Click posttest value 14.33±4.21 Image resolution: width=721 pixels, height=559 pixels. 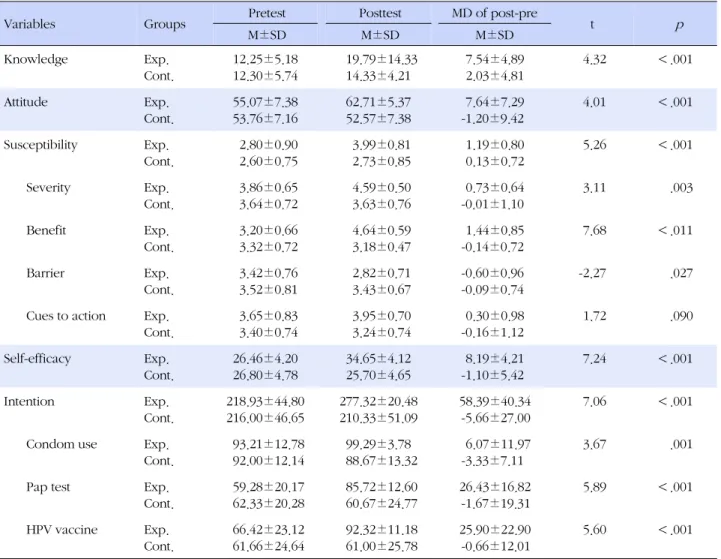[378, 76]
